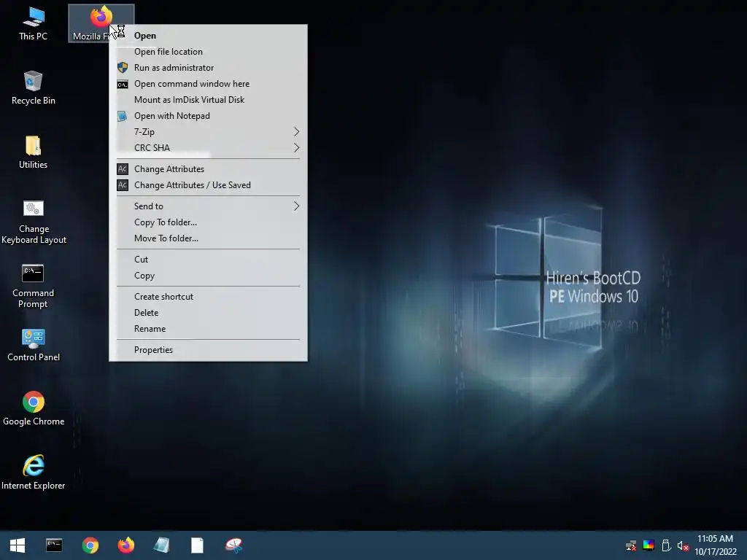Select the Recycle Bin desktop icon

coord(34,87)
